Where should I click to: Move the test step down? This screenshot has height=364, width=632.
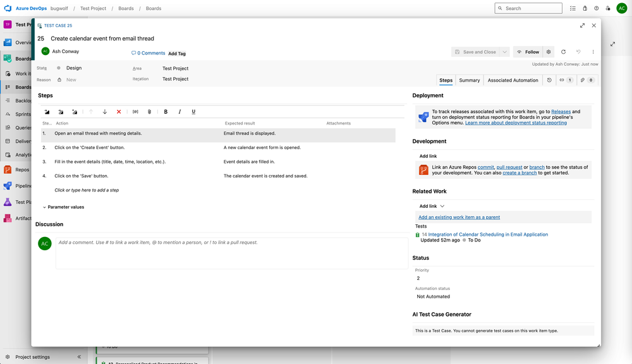pos(104,111)
